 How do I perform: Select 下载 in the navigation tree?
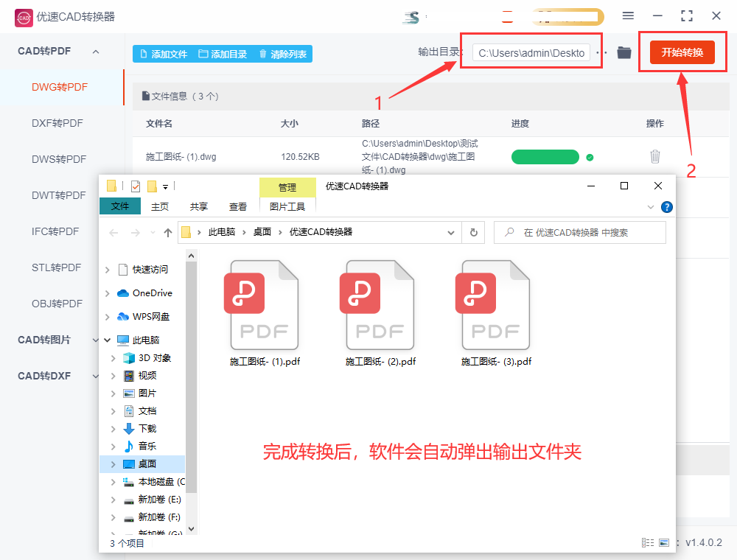click(x=139, y=428)
